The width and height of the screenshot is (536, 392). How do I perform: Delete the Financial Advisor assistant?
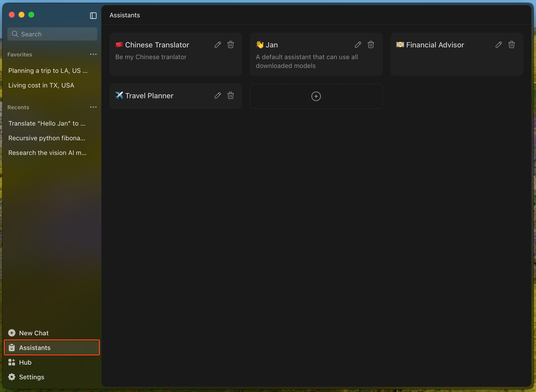coord(511,45)
